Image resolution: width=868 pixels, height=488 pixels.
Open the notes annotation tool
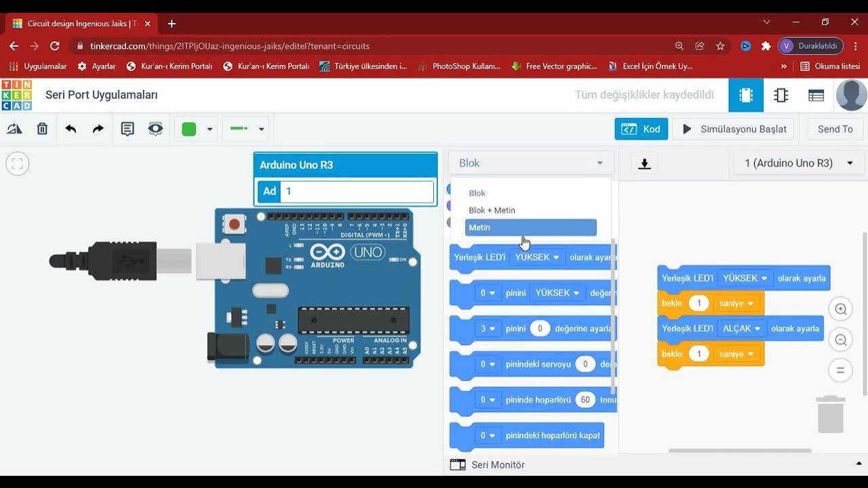pyautogui.click(x=127, y=129)
